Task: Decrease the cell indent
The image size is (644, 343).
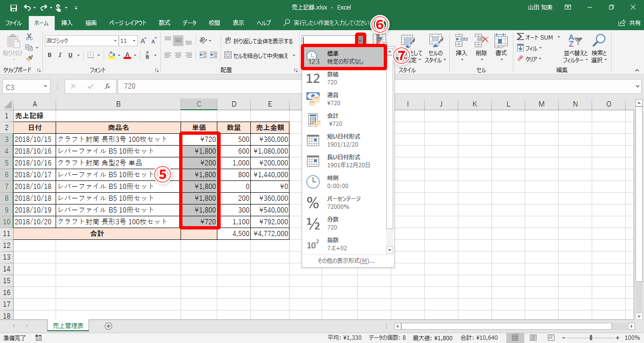Action: (x=203, y=55)
